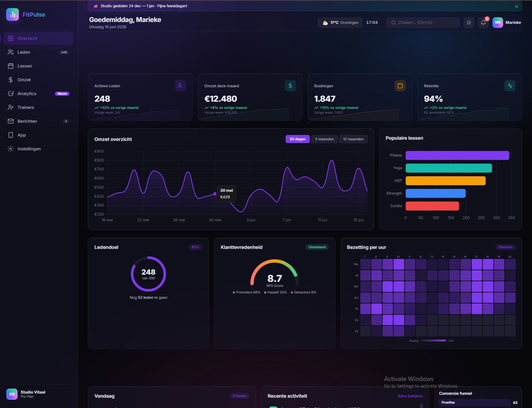532x408 pixels.
Task: Open notifications bell icon
Action: click(x=483, y=23)
